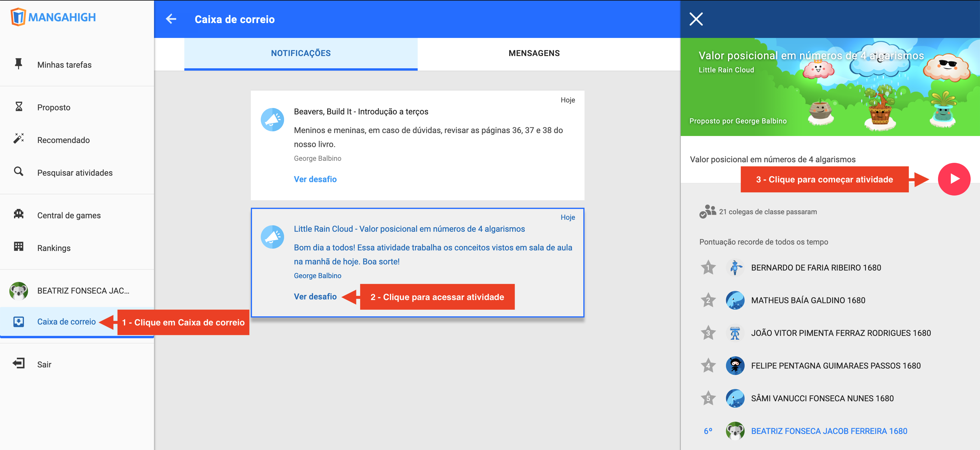Image resolution: width=980 pixels, height=450 pixels.
Task: Click 'Proposto por George Balbino' text
Action: coord(738,121)
